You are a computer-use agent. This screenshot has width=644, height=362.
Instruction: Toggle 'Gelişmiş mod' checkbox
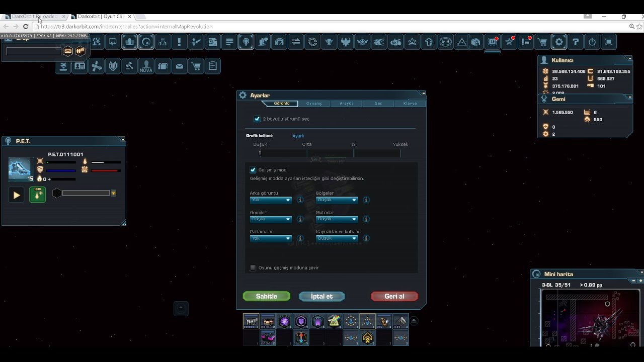(253, 170)
